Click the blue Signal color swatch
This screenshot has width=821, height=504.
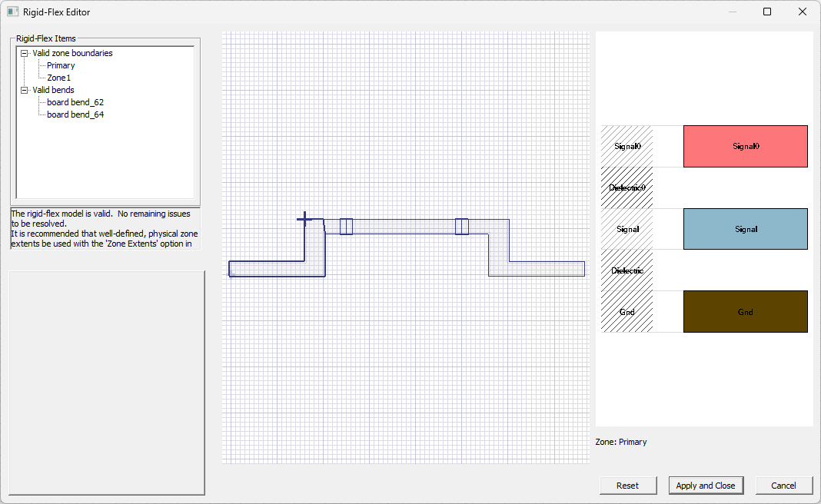(745, 229)
